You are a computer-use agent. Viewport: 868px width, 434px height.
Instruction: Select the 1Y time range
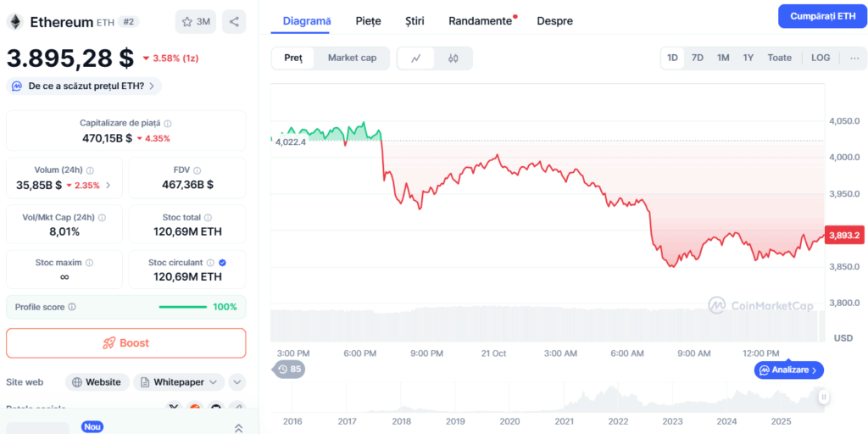[x=748, y=58]
